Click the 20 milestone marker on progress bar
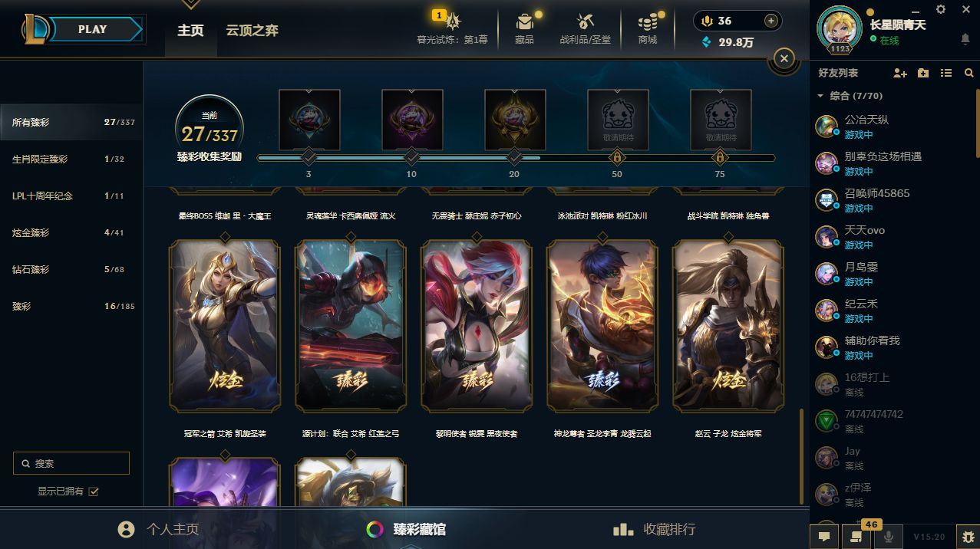 (514, 158)
